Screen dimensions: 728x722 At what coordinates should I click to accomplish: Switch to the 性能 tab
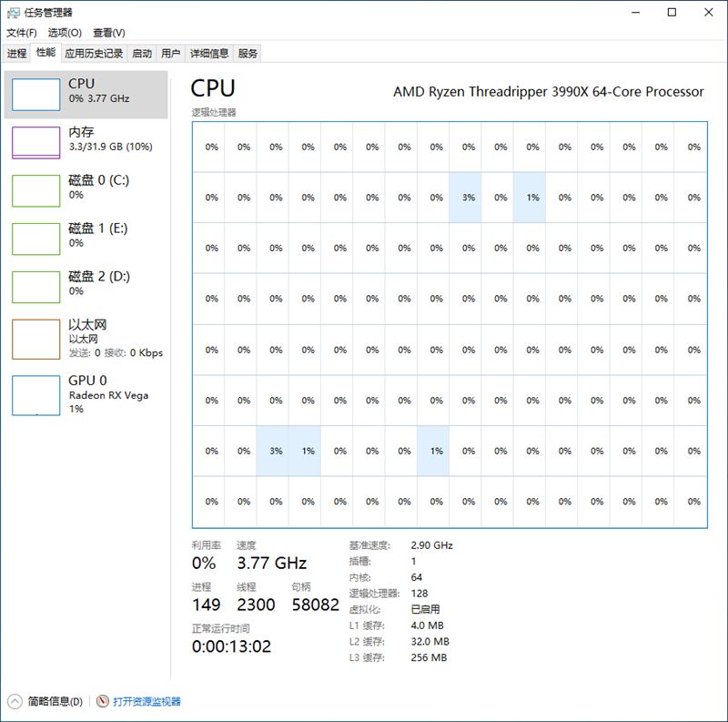45,53
